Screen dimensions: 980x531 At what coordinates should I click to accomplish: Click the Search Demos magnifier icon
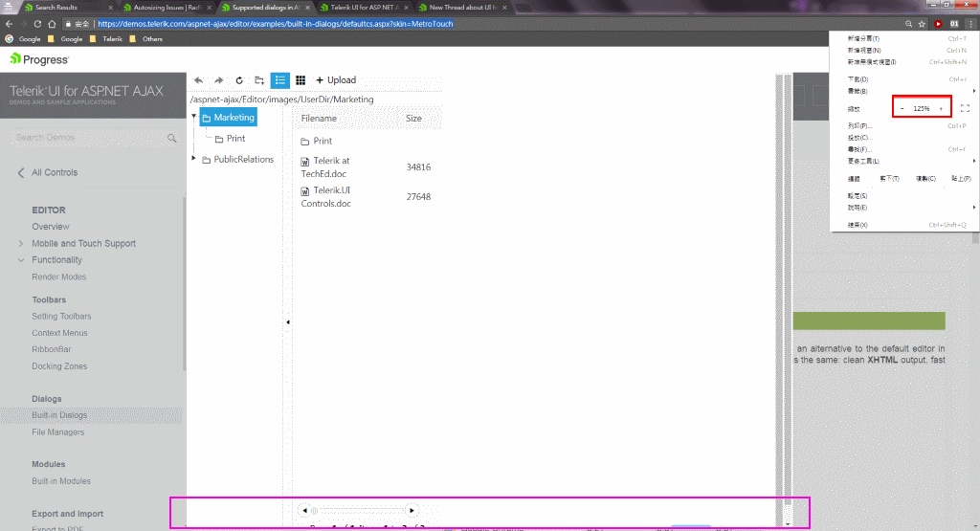point(172,138)
